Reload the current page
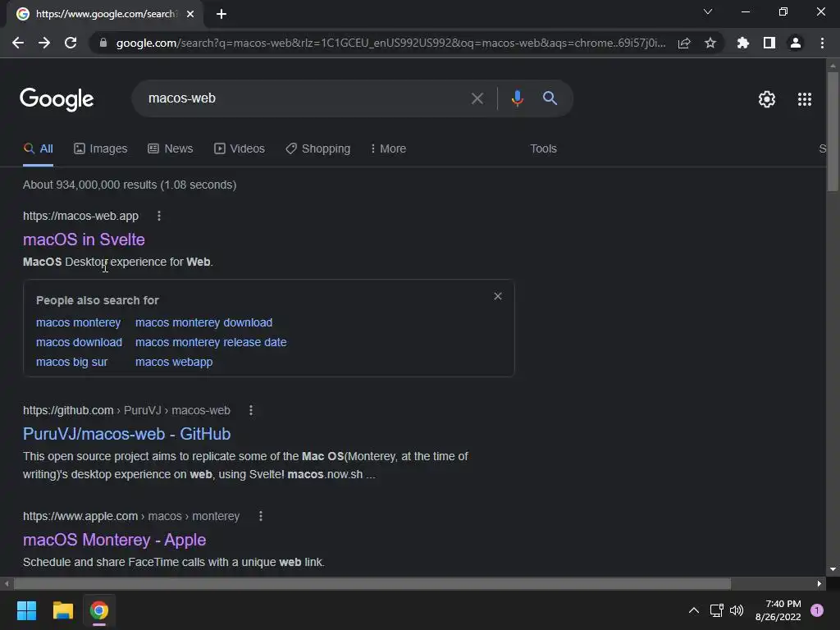This screenshot has width=840, height=630. tap(71, 43)
